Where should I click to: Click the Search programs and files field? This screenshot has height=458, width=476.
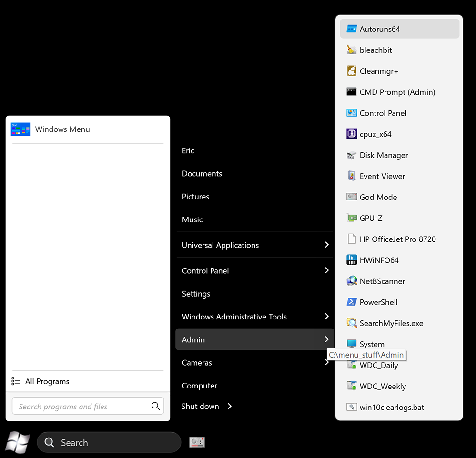point(81,406)
